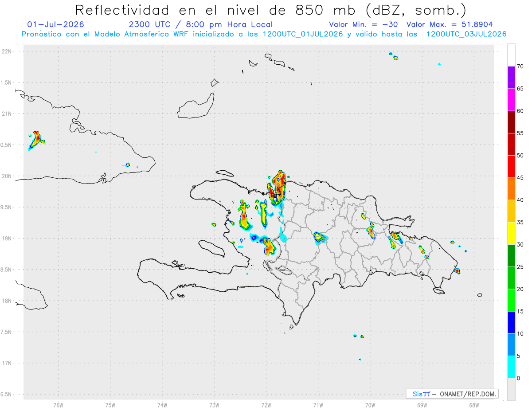Click the '72W' longitude label
Image resolution: width=532 pixels, height=411 pixels.
click(266, 405)
